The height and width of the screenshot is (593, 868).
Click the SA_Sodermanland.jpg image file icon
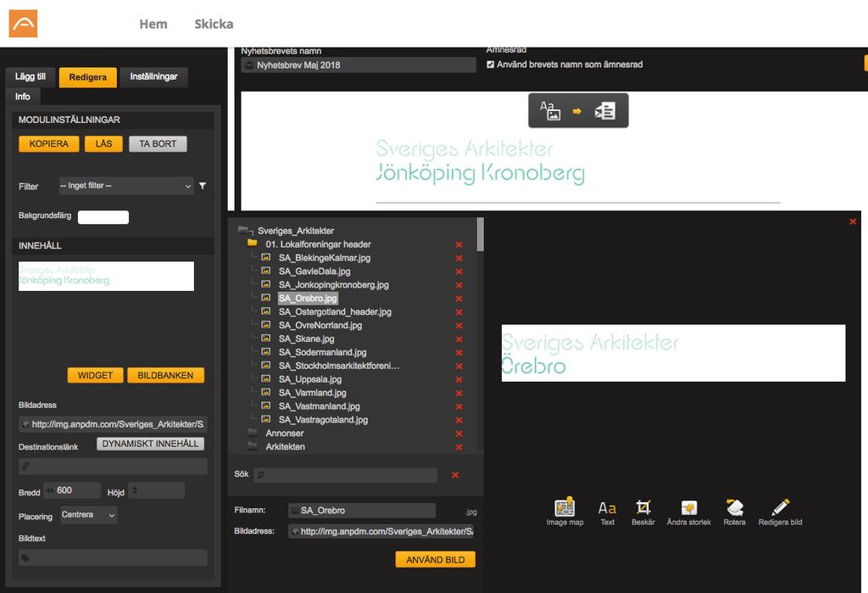click(265, 352)
